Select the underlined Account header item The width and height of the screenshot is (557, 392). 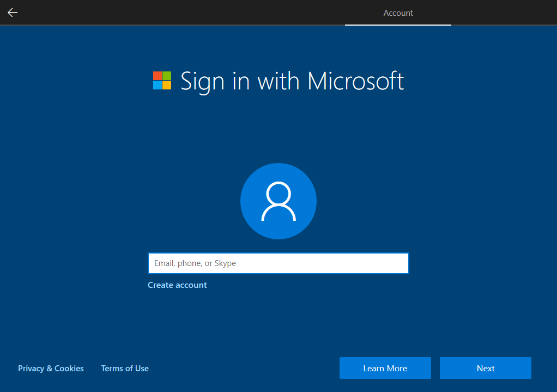point(398,13)
